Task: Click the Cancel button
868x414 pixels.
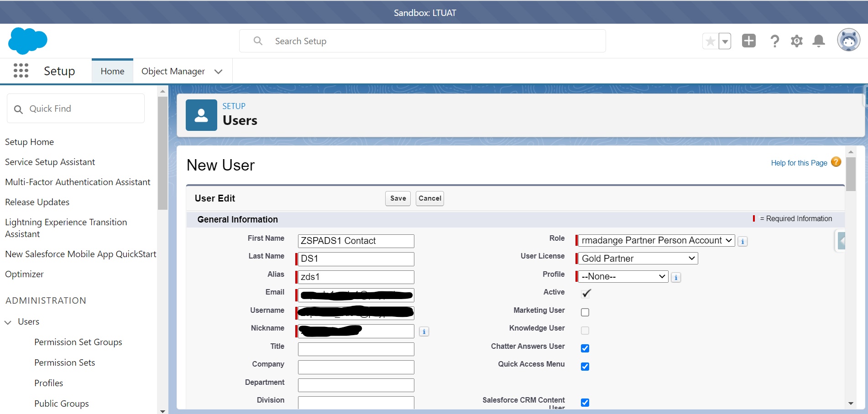Action: pyautogui.click(x=430, y=198)
